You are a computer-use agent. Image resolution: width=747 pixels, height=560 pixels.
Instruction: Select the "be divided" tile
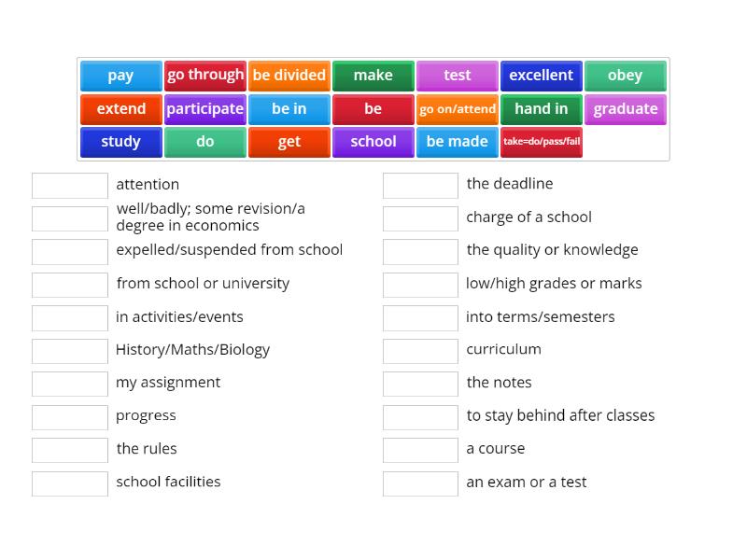click(289, 76)
